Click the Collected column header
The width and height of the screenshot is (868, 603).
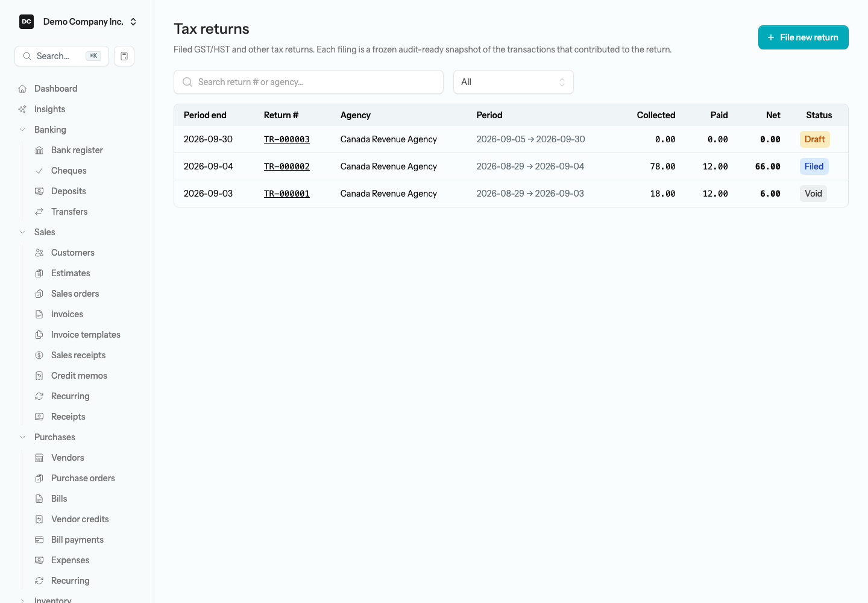coord(656,115)
